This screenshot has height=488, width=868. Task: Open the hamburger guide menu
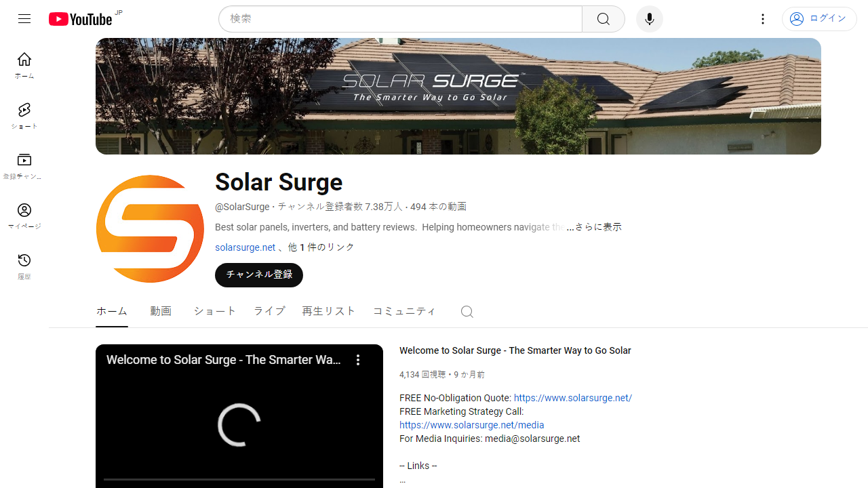24,19
